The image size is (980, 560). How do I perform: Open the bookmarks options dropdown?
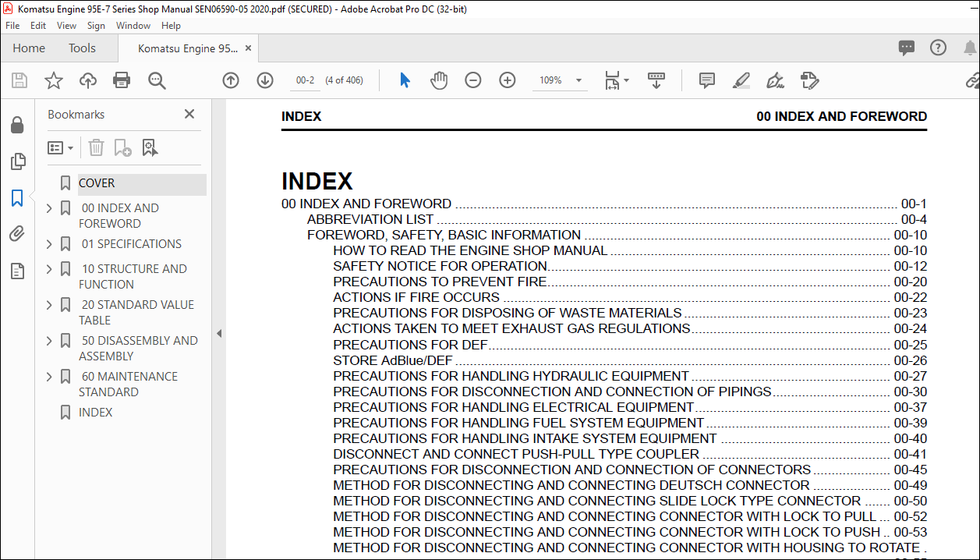[x=60, y=147]
